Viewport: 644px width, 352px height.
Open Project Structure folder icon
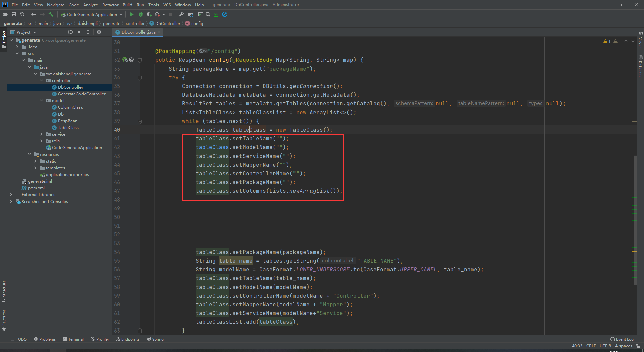[x=190, y=14]
